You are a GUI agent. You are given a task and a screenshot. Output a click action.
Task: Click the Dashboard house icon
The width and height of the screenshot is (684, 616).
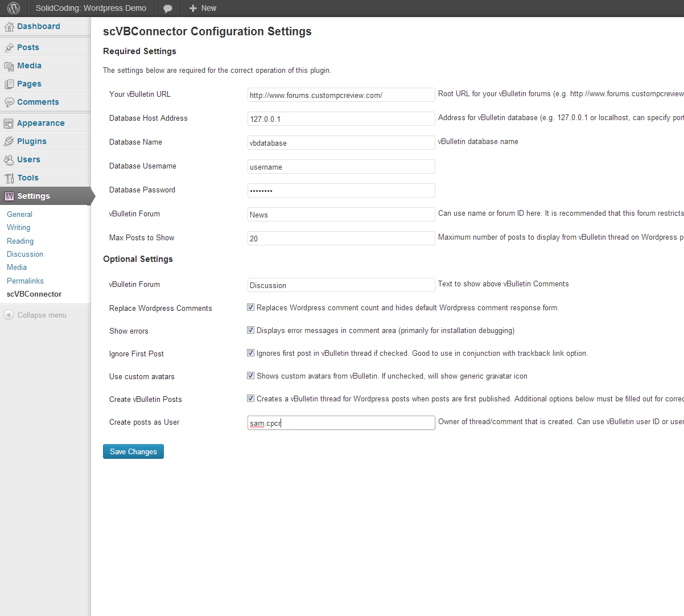tap(9, 27)
